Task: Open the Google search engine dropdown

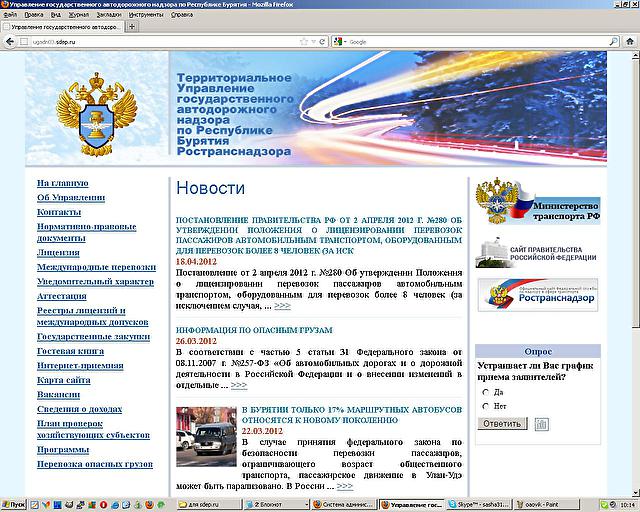Action: (340, 42)
